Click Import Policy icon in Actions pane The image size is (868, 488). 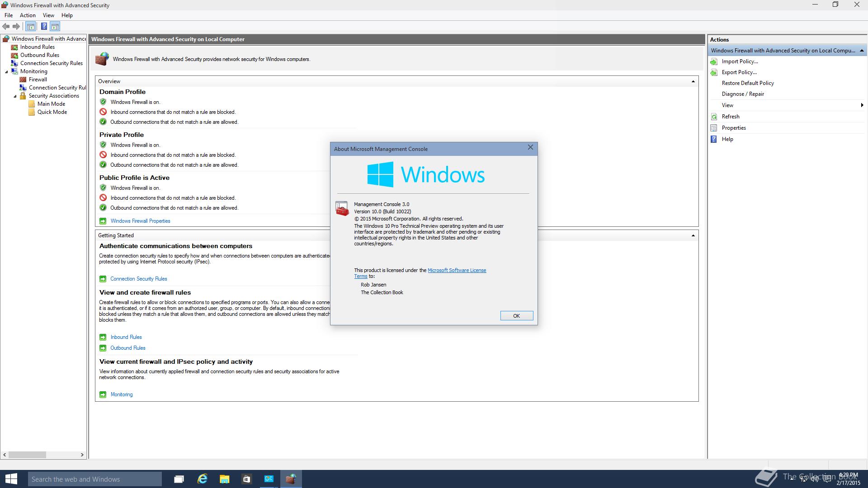(x=714, y=61)
